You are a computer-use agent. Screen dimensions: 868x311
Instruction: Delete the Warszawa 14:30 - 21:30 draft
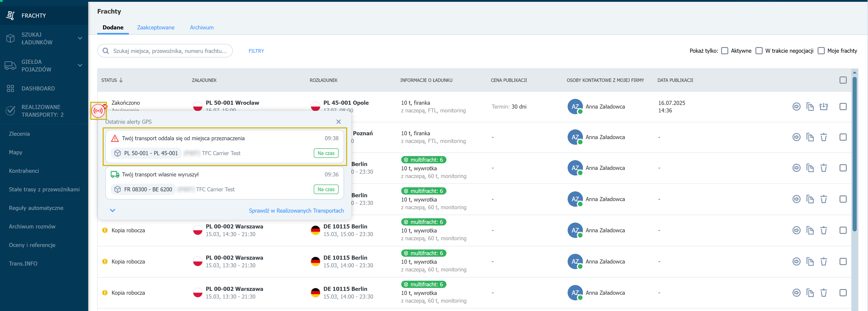(x=823, y=230)
